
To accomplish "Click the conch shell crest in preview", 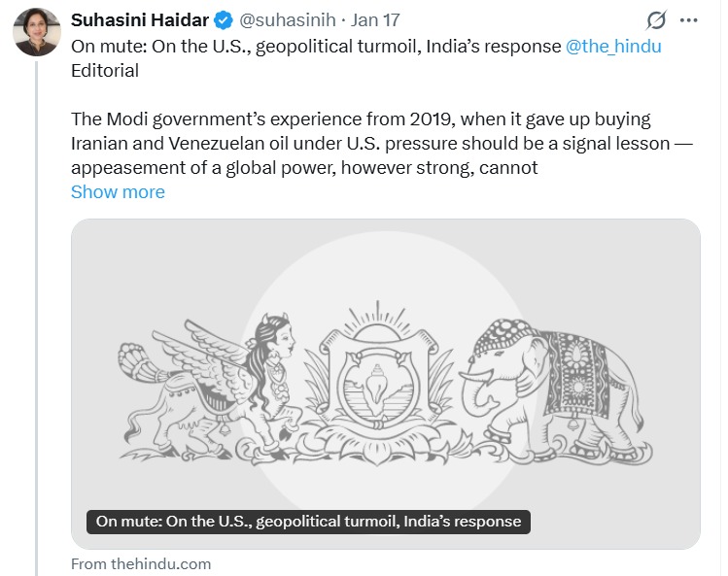I will pyautogui.click(x=372, y=384).
